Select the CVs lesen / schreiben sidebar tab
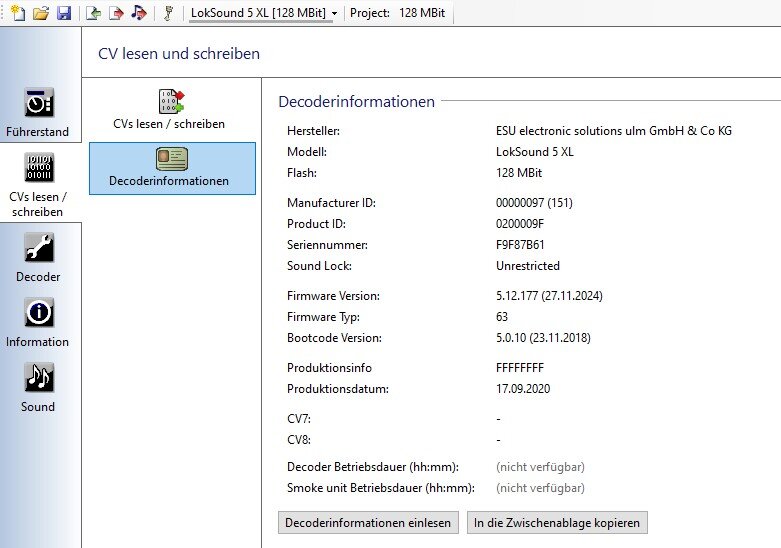This screenshot has width=781, height=548. coord(38,181)
